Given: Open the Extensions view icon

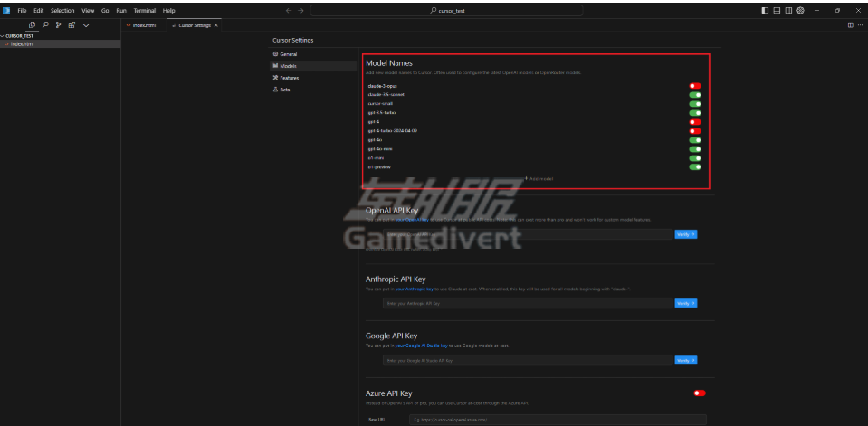Looking at the screenshot, I should (x=71, y=25).
